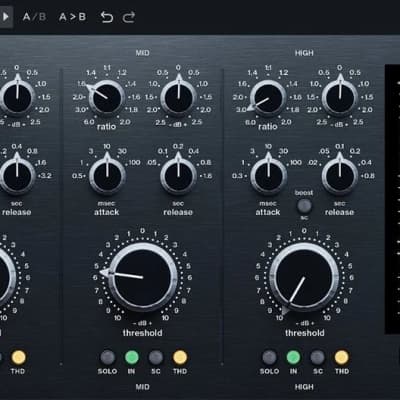Image resolution: width=400 pixels, height=400 pixels.
Task: Click the MID band threshold knob
Action: tap(143, 277)
